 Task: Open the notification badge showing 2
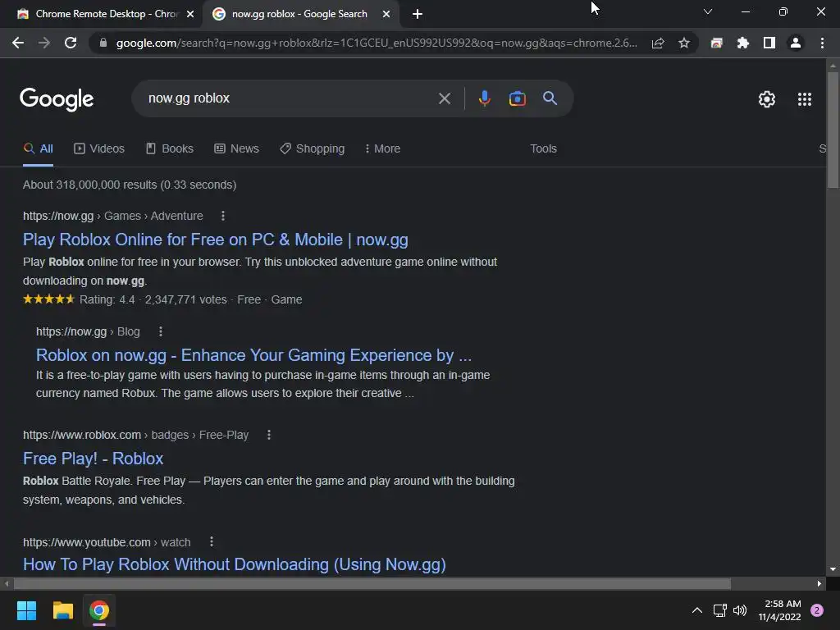[817, 610]
